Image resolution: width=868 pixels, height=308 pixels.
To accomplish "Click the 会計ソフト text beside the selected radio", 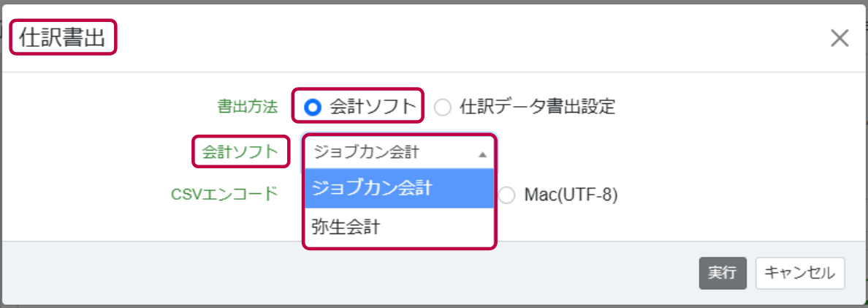I will click(x=372, y=106).
